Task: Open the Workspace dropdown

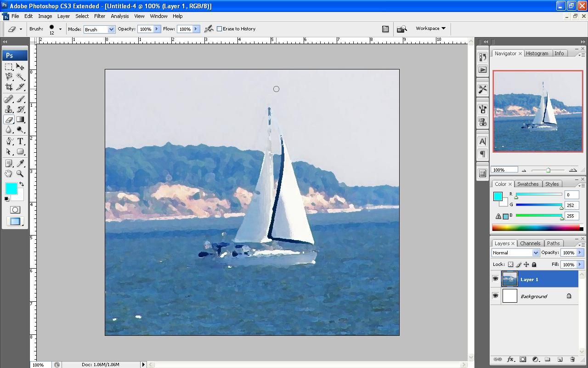Action: [x=430, y=28]
